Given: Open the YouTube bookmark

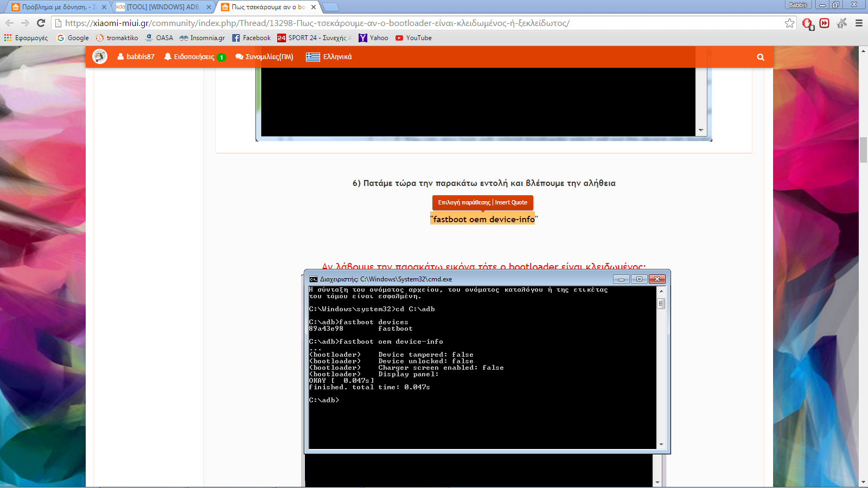Looking at the screenshot, I should point(413,38).
